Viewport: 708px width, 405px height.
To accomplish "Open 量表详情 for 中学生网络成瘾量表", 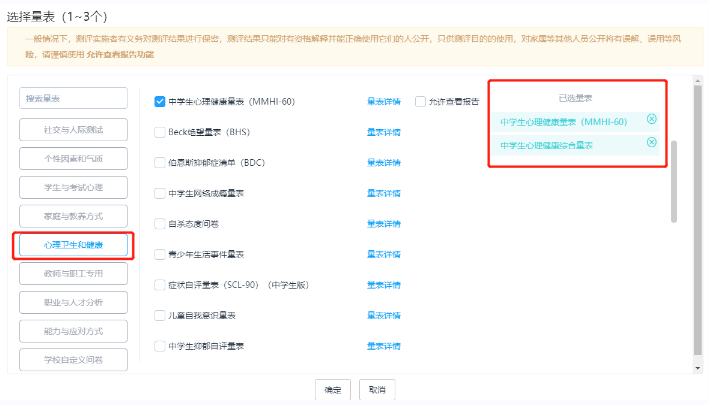I will [x=383, y=193].
